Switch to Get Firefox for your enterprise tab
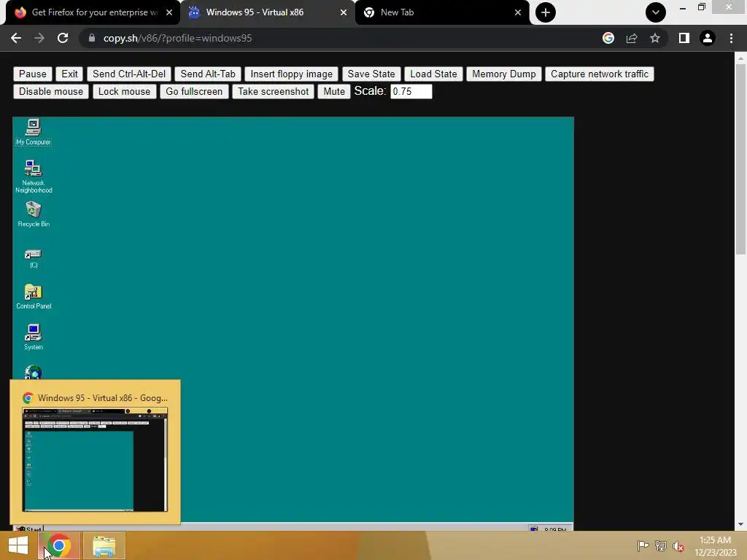This screenshot has height=560, width=747. pos(93,12)
